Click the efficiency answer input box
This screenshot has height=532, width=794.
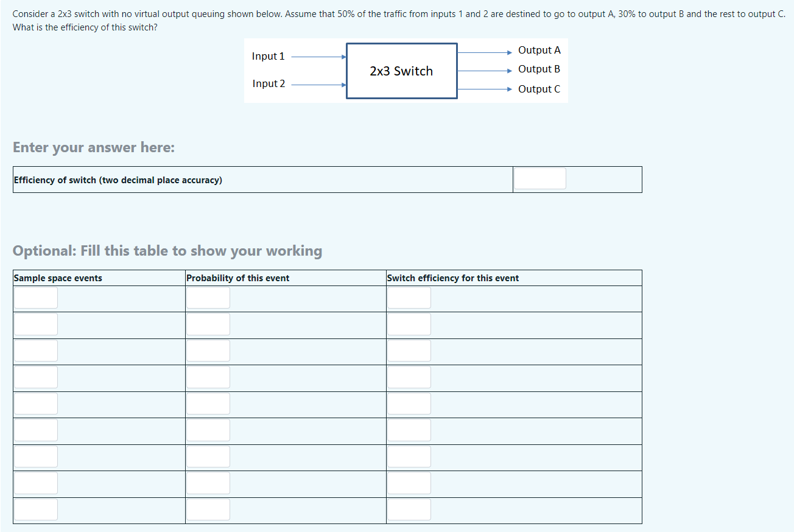(539, 178)
